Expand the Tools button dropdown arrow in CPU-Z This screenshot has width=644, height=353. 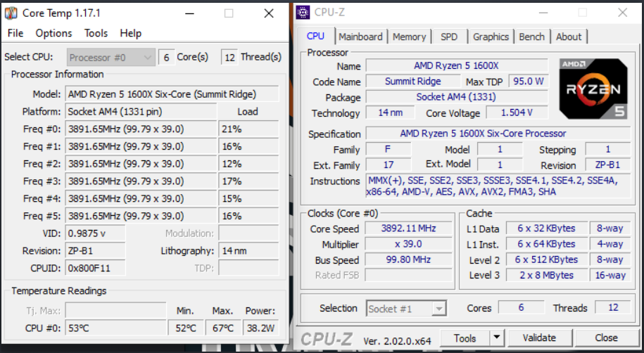[497, 338]
